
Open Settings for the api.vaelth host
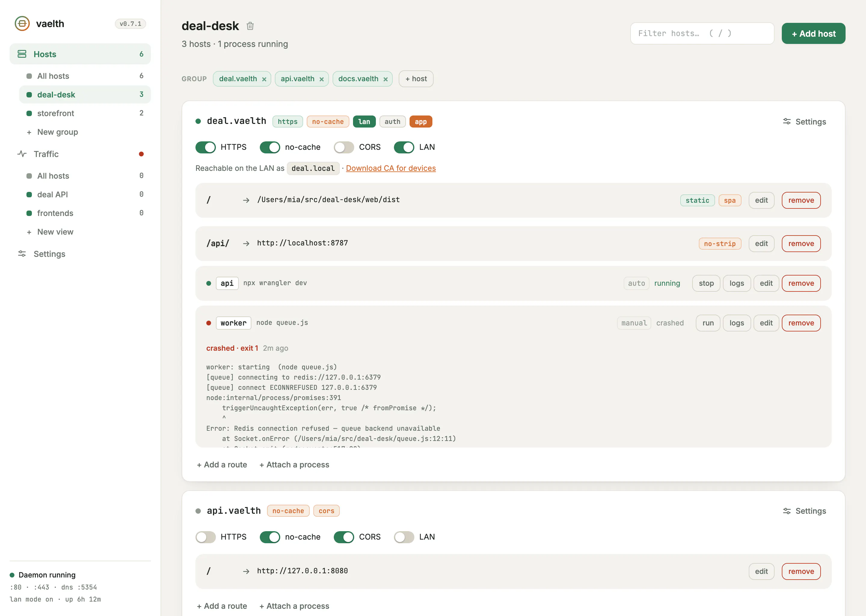[804, 511]
